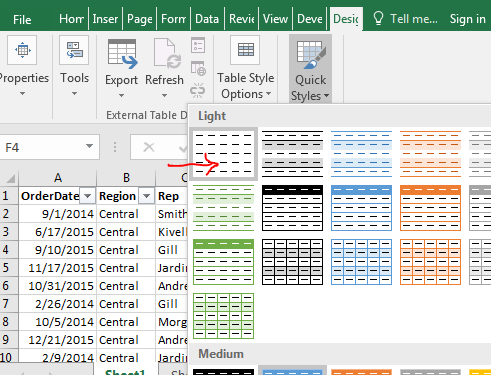
Task: Select column B header
Action: tap(126, 178)
